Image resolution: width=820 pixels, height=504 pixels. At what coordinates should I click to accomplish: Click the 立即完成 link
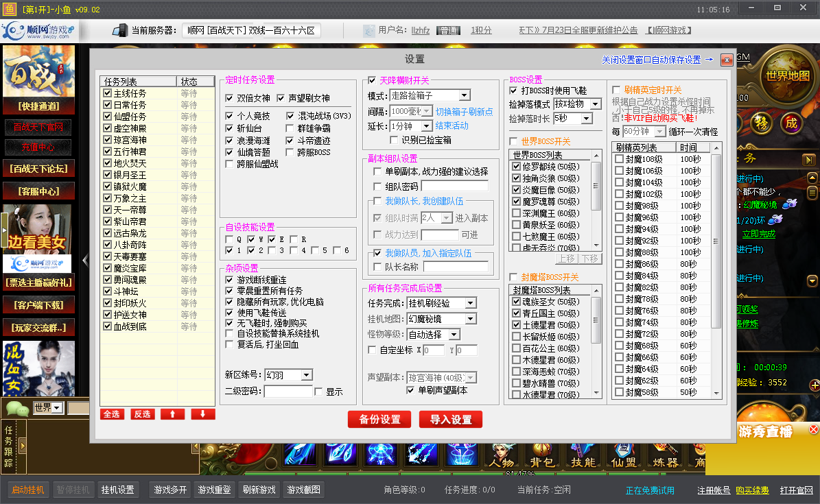coord(759,234)
